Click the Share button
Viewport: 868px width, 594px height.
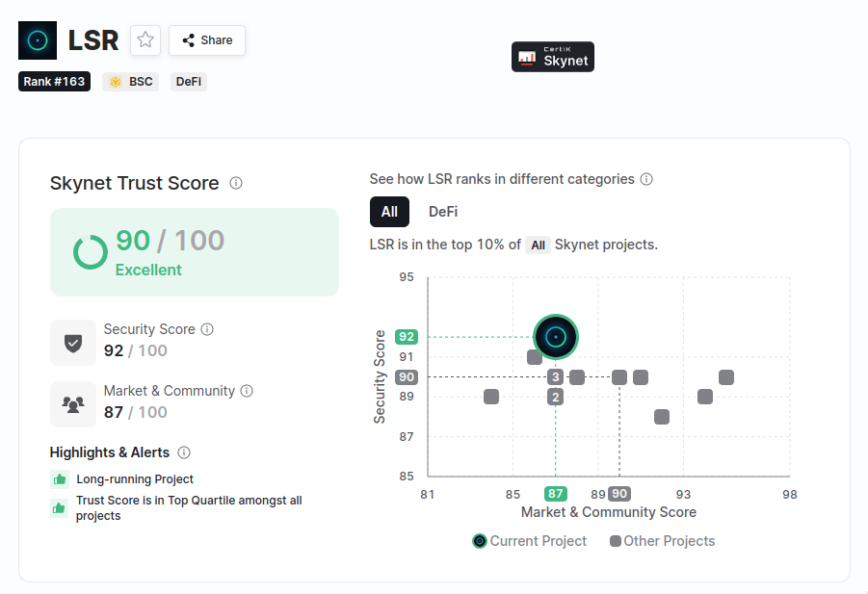coord(206,40)
